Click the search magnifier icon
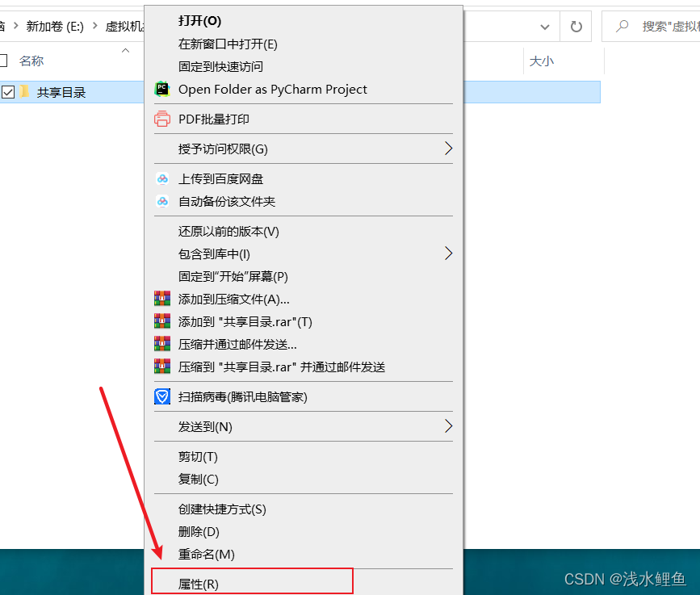 point(622,26)
